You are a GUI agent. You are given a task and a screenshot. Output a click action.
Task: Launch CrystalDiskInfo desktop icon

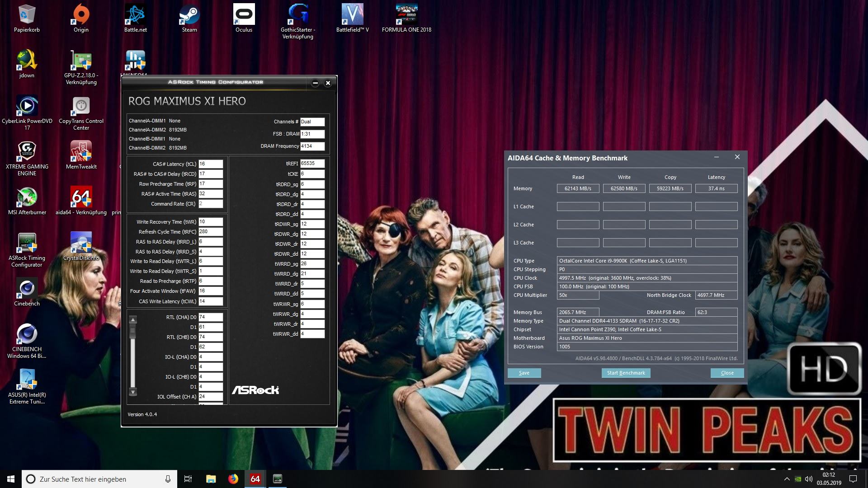pyautogui.click(x=81, y=247)
